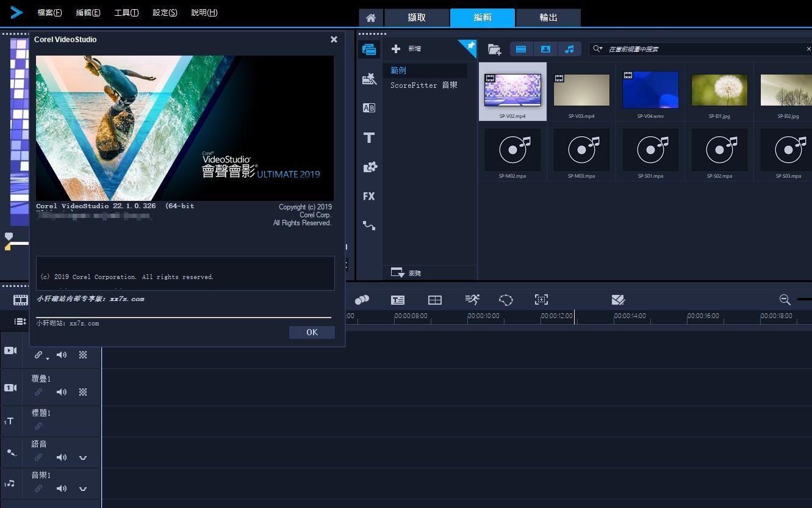
Task: Open the Path motion library icon
Action: point(368,225)
